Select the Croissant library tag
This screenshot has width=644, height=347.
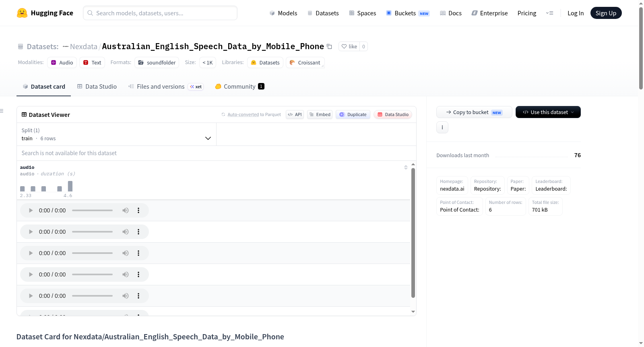pos(305,62)
